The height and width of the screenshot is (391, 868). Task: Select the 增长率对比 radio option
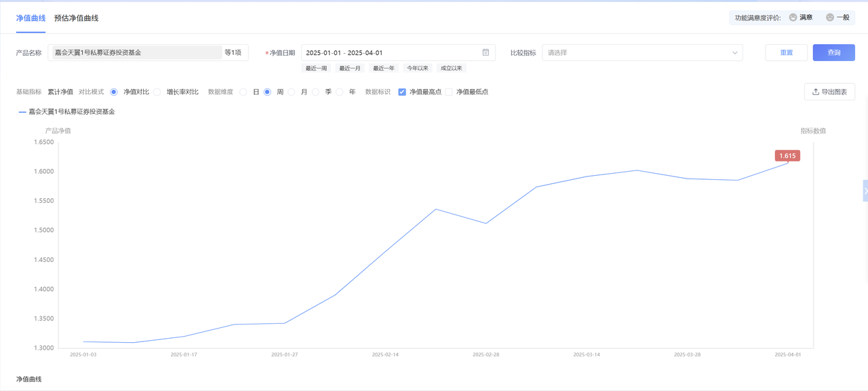point(157,92)
